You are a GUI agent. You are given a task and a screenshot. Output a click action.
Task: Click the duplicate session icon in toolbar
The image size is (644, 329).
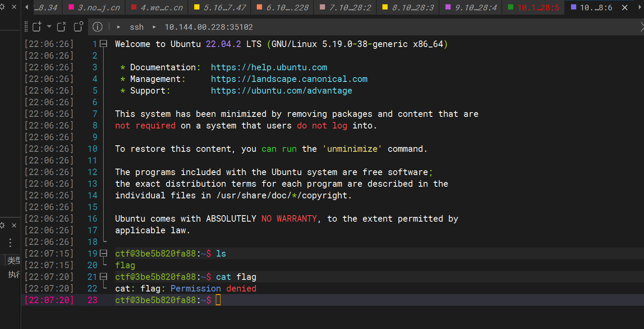tap(78, 27)
